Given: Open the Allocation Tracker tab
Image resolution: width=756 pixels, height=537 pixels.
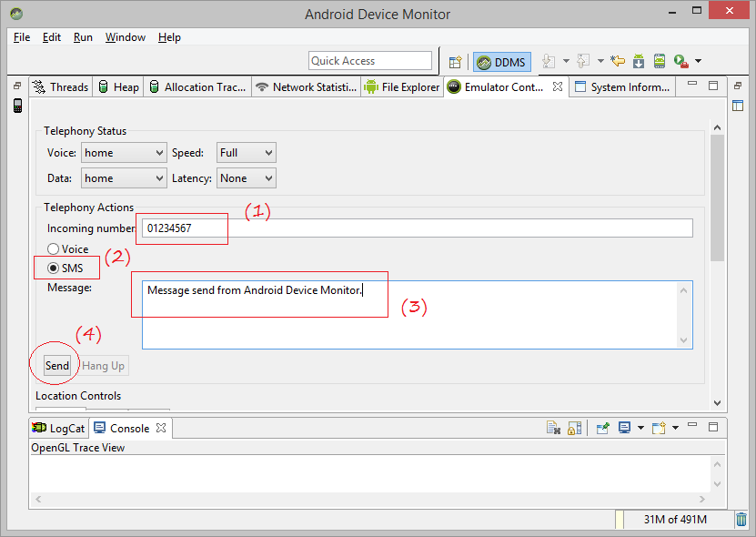Looking at the screenshot, I should click(197, 87).
